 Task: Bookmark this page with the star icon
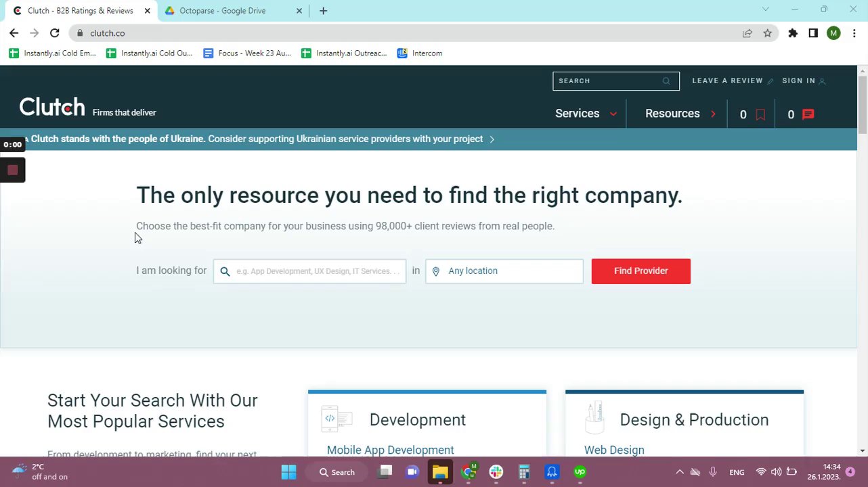click(767, 33)
